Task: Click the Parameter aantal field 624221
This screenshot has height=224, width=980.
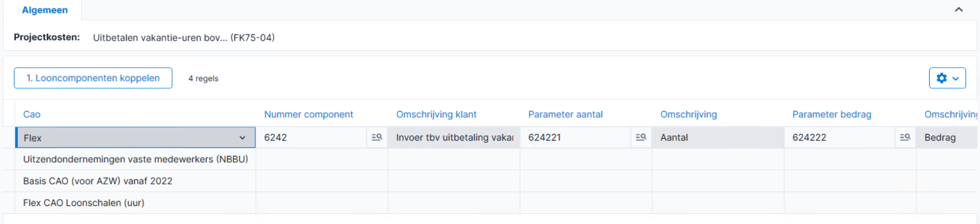Action: click(x=576, y=137)
